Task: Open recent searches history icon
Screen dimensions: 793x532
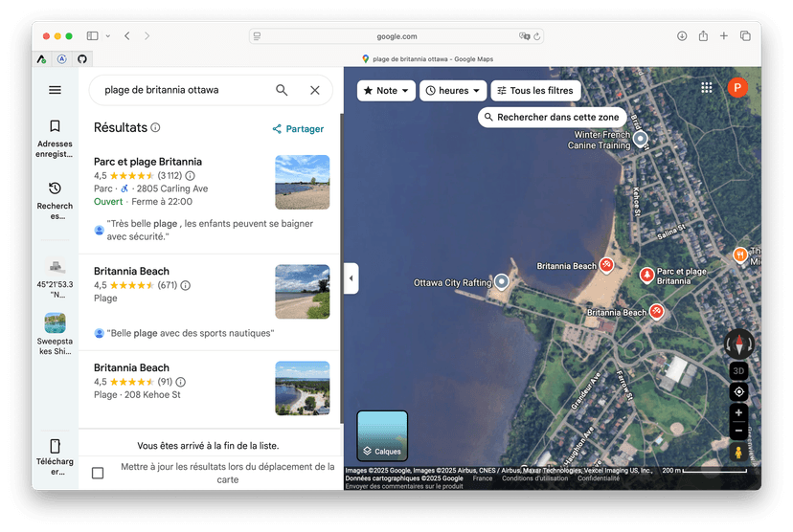Action: point(55,195)
